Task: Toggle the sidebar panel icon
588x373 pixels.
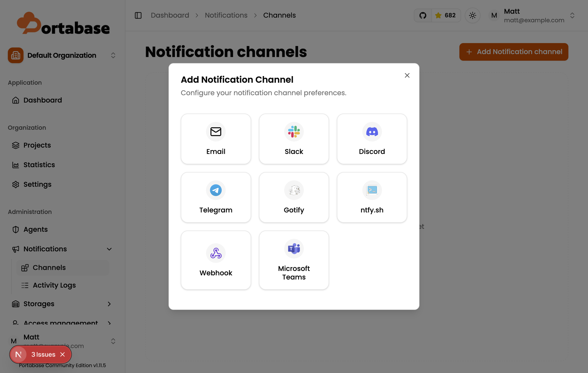Action: (138, 15)
